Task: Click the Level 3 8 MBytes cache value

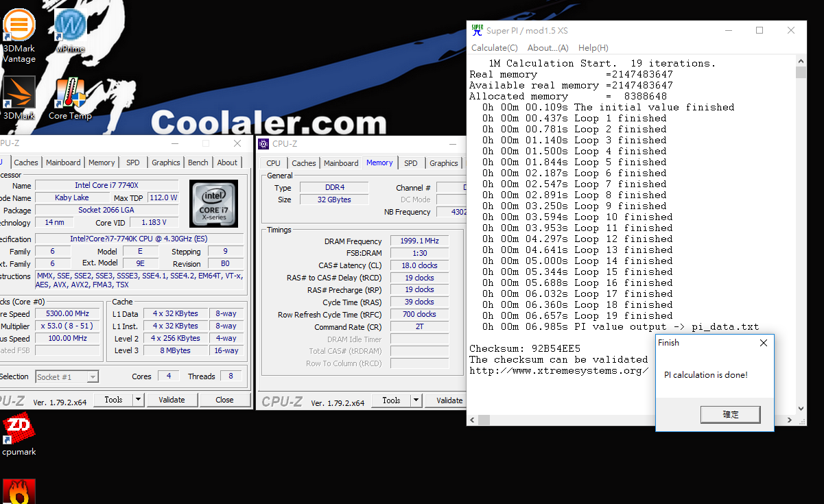Action: (x=176, y=350)
